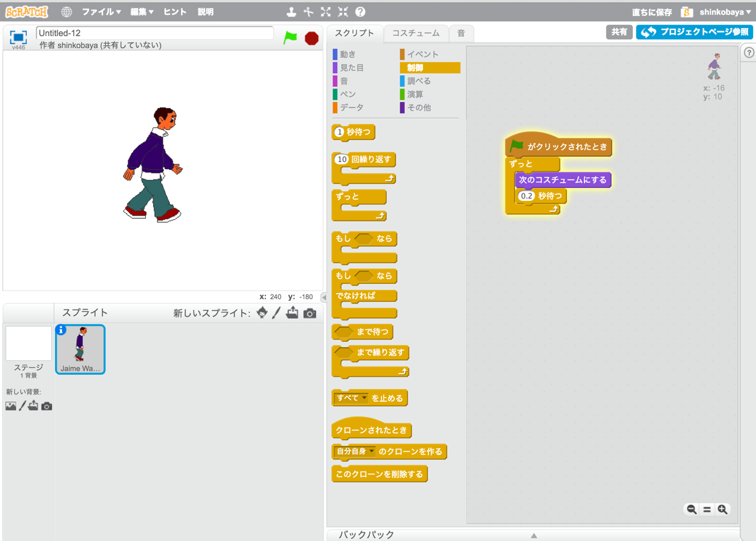Upload sprite from file
756x541 pixels.
292,313
